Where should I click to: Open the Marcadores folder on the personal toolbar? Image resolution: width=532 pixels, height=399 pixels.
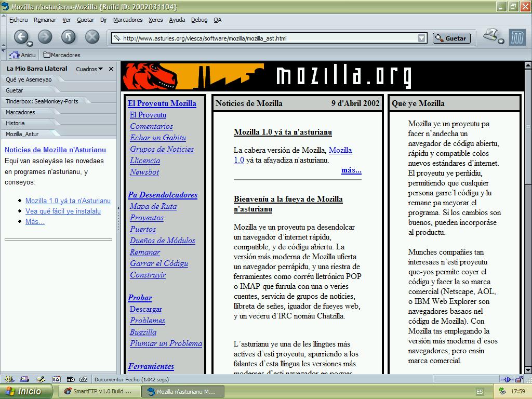tap(62, 55)
